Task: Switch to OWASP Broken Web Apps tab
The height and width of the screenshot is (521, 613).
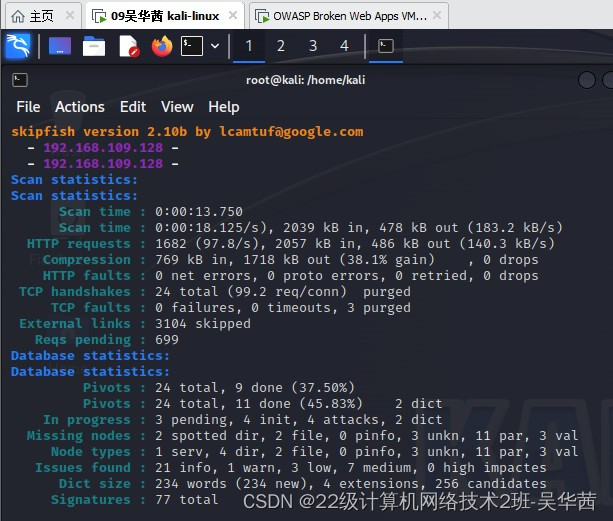Action: point(349,16)
